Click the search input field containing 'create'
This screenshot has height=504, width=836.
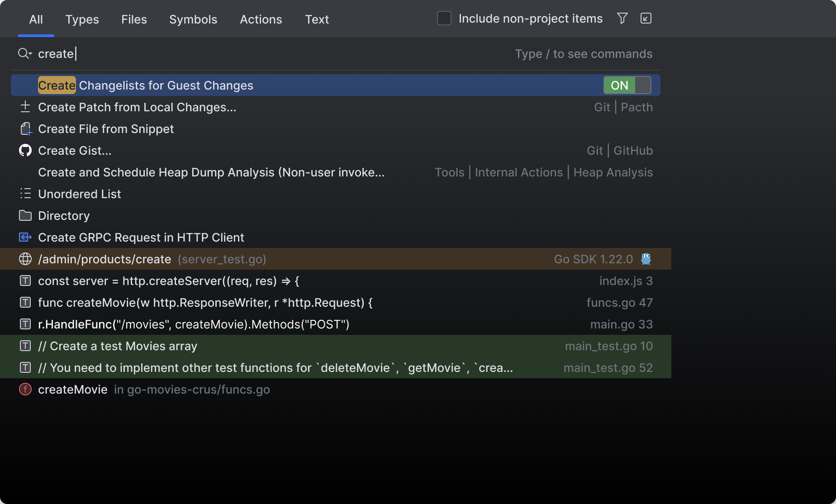click(x=271, y=54)
